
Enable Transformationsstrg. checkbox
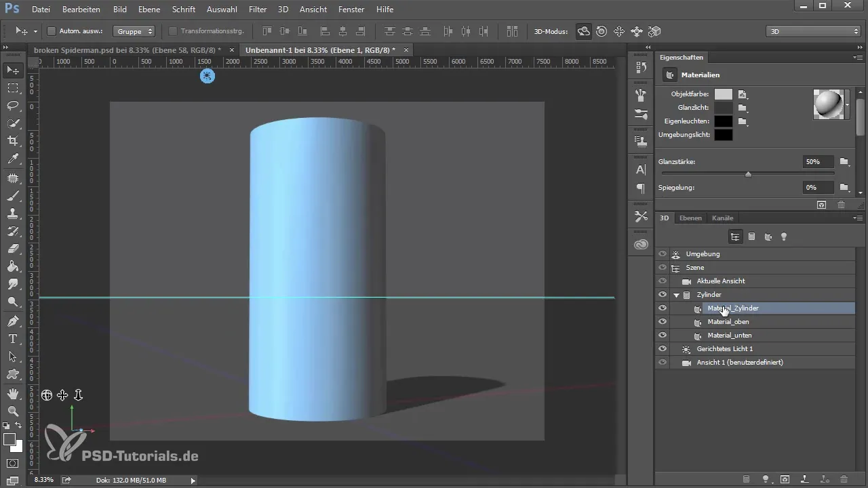pos(172,31)
